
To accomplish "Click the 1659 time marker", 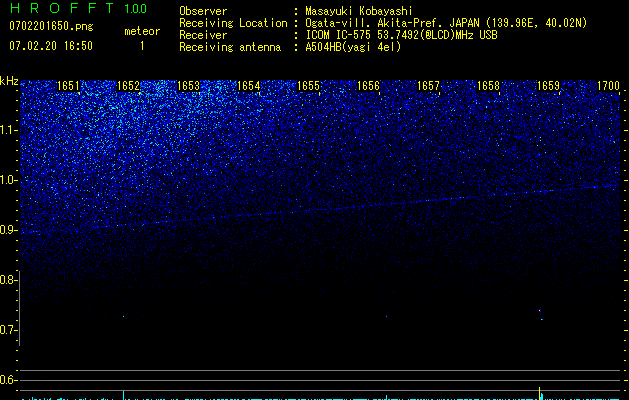I will (x=548, y=86).
